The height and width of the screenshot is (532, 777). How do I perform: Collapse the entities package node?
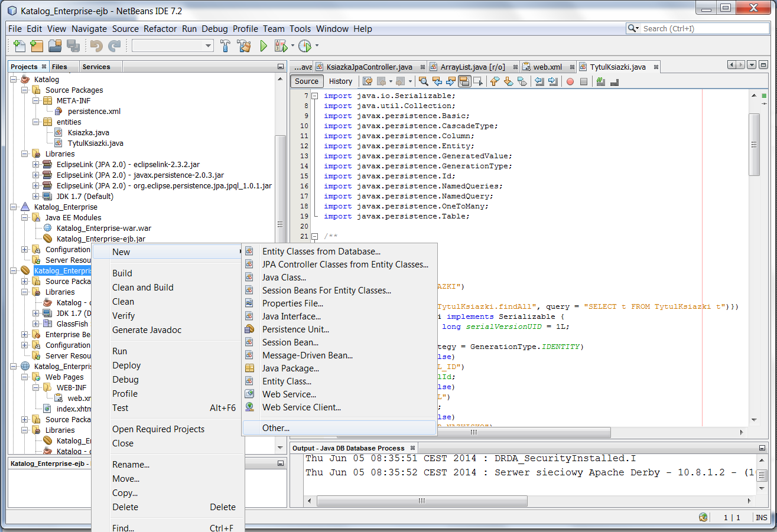point(37,122)
